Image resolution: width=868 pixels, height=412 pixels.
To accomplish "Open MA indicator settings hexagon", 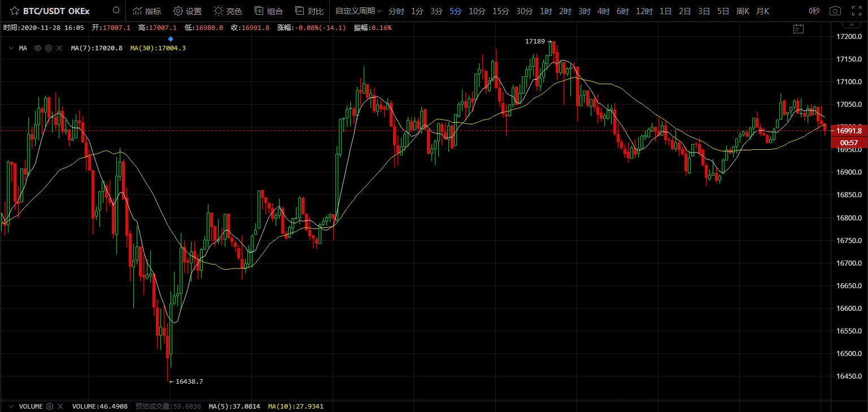I will (49, 48).
